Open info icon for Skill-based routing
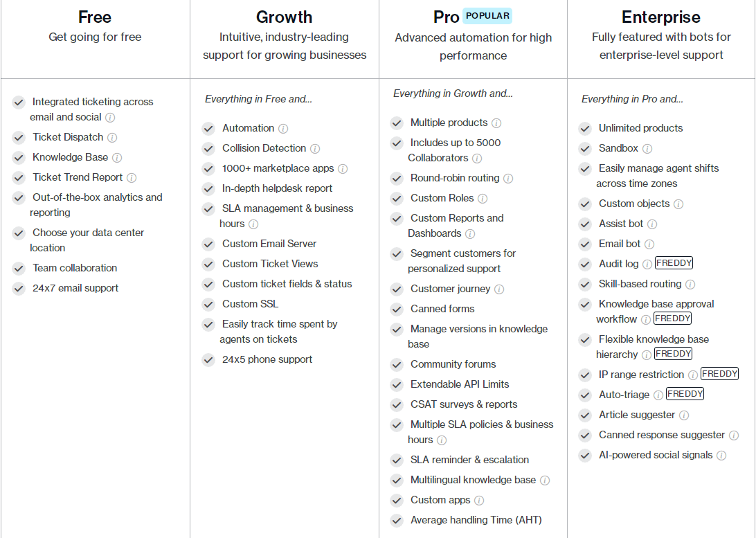 (x=690, y=285)
